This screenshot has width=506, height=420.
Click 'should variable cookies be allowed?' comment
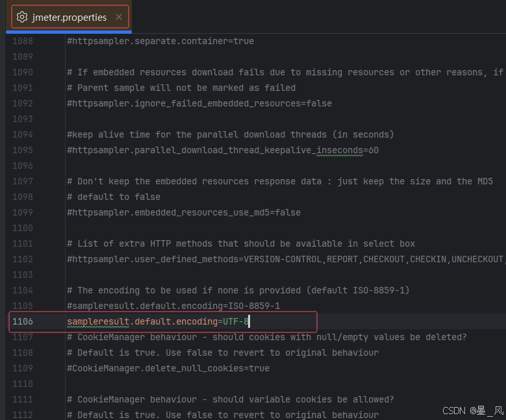click(231, 399)
